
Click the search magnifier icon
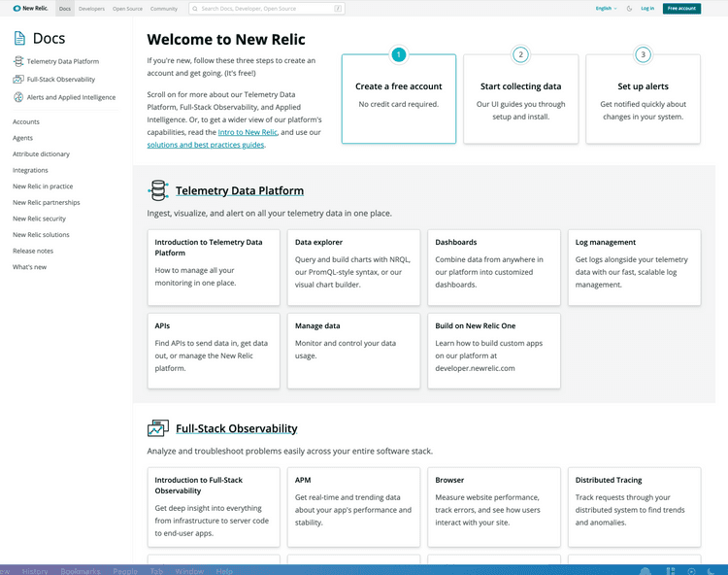pos(194,8)
